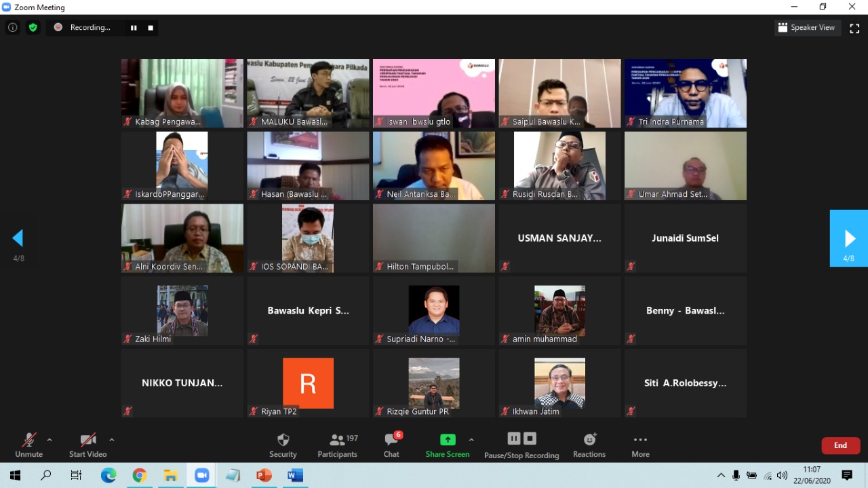The height and width of the screenshot is (488, 868).
Task: Go to next page of participants
Action: click(x=849, y=238)
